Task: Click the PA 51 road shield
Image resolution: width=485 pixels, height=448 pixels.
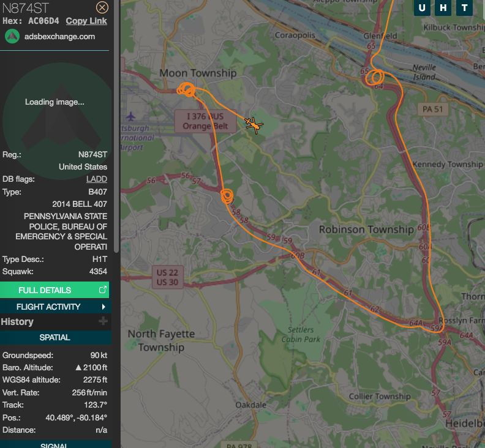Action: click(432, 109)
